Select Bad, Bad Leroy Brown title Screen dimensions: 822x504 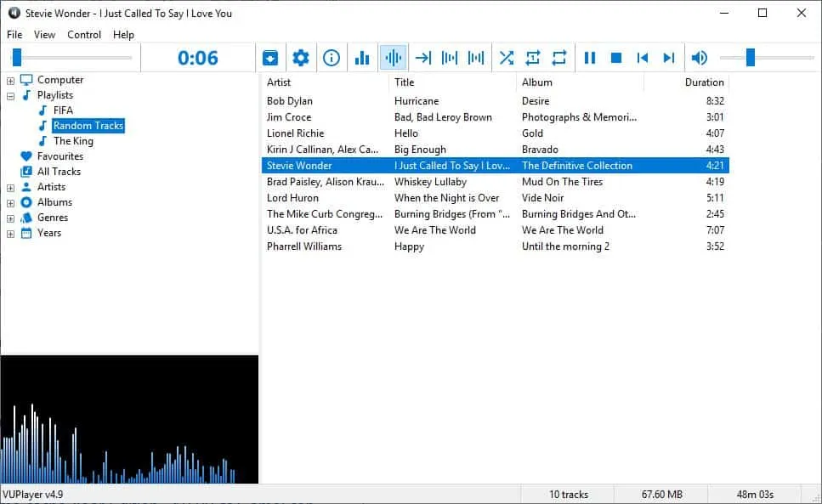(443, 117)
